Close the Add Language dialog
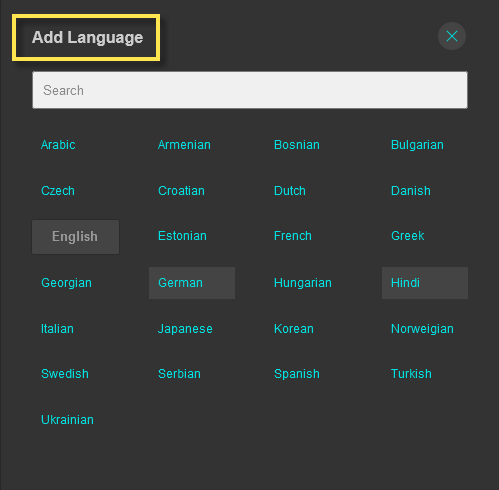The width and height of the screenshot is (499, 490). [452, 36]
